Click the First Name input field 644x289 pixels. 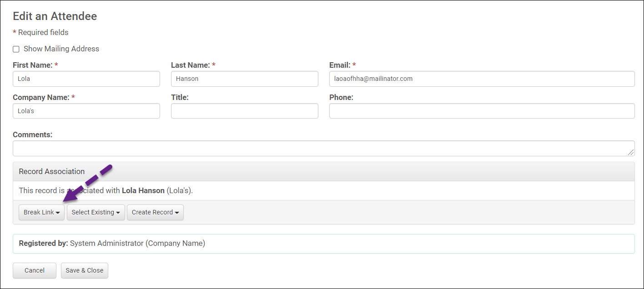86,79
